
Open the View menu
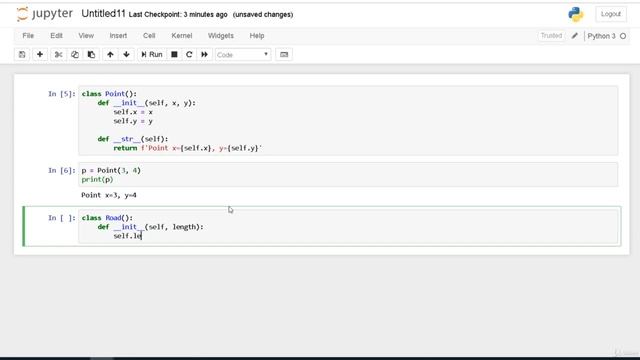(x=86, y=36)
